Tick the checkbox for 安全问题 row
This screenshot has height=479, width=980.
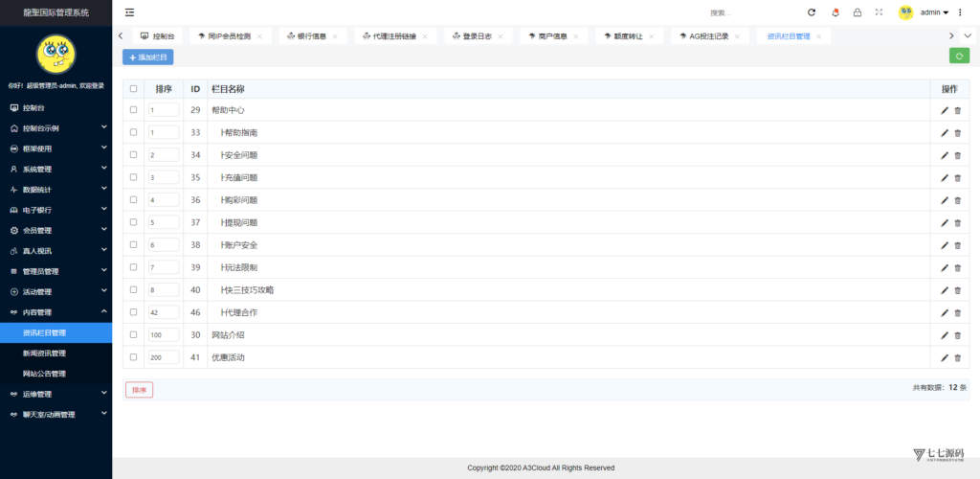coord(133,155)
